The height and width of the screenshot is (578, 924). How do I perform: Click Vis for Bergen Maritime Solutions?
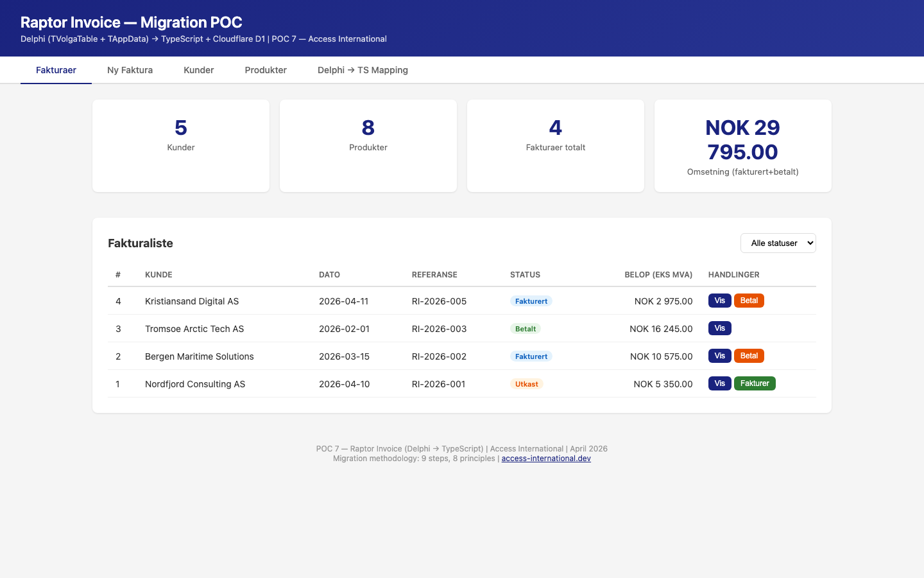tap(719, 356)
